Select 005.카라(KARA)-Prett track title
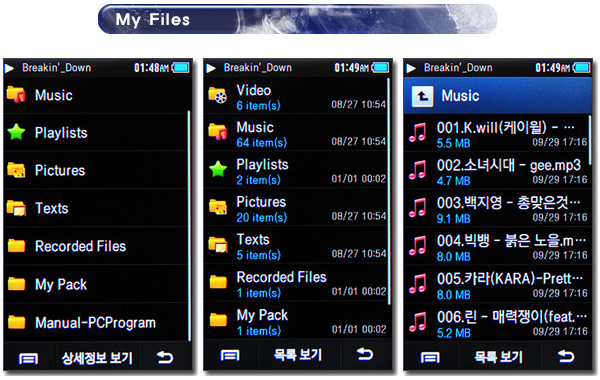600x380 pixels. click(x=511, y=279)
